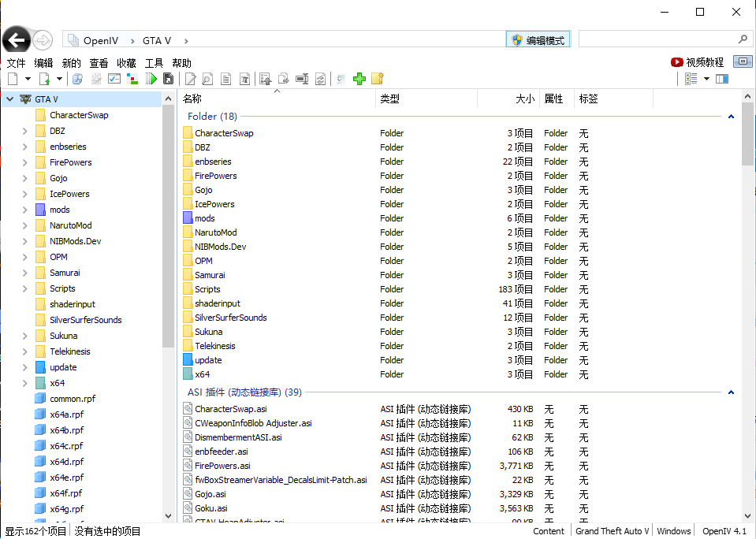Select Gojo.asi in file list
Screen dimensions: 756x539
(210, 494)
